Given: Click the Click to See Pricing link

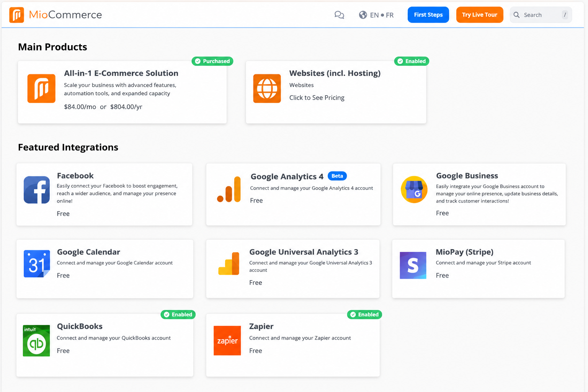Looking at the screenshot, I should (x=317, y=98).
